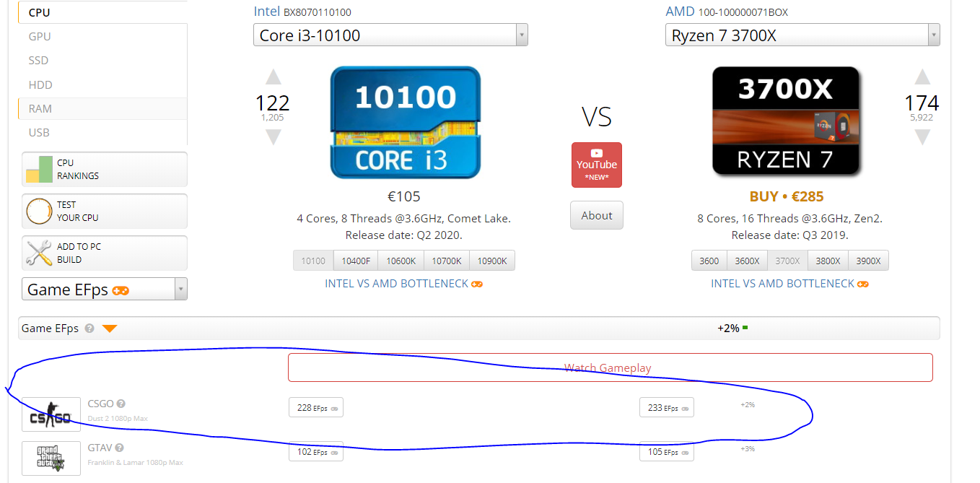Screen dimensions: 980x483
Task: Select the 10100 variant button
Action: pos(313,261)
